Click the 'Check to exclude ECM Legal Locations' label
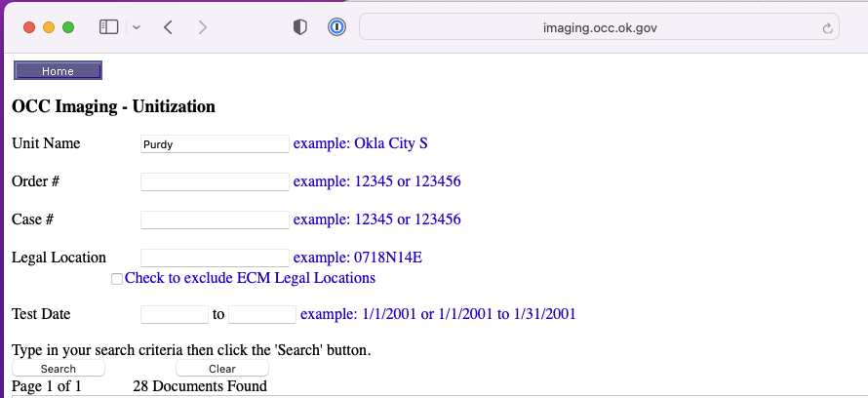Image resolution: width=868 pixels, height=398 pixels. 251,278
